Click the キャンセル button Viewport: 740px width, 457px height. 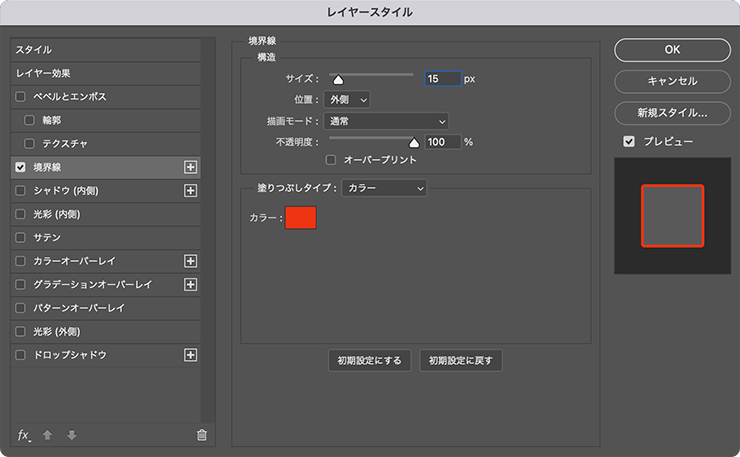click(673, 81)
